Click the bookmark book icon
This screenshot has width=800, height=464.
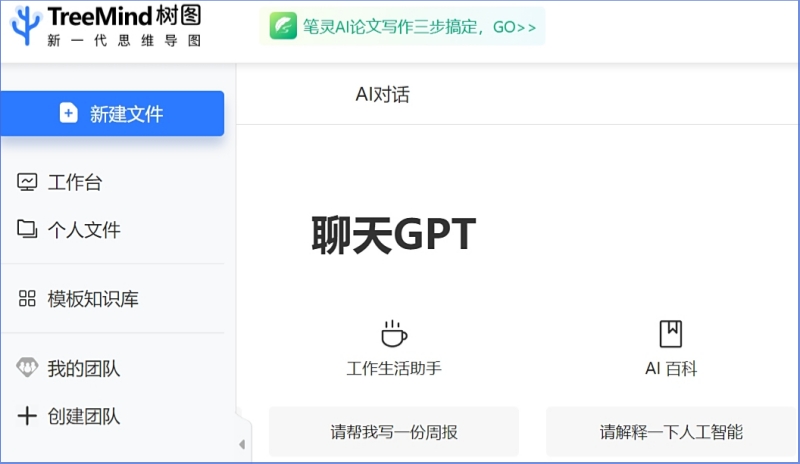(x=670, y=334)
